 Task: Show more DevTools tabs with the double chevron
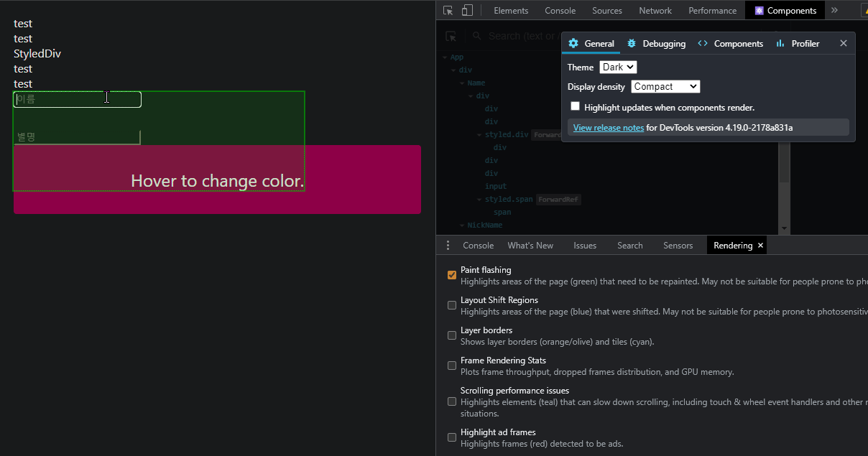coord(834,11)
